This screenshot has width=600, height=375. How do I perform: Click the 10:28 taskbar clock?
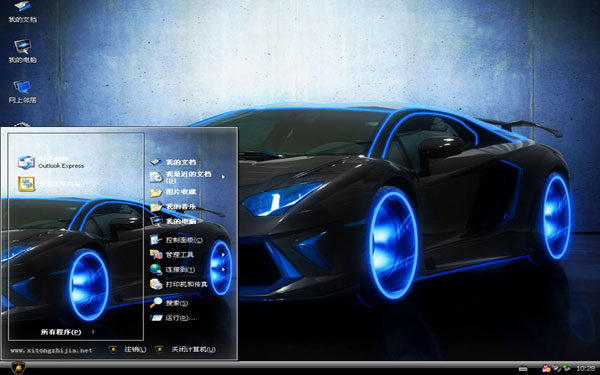tap(585, 368)
